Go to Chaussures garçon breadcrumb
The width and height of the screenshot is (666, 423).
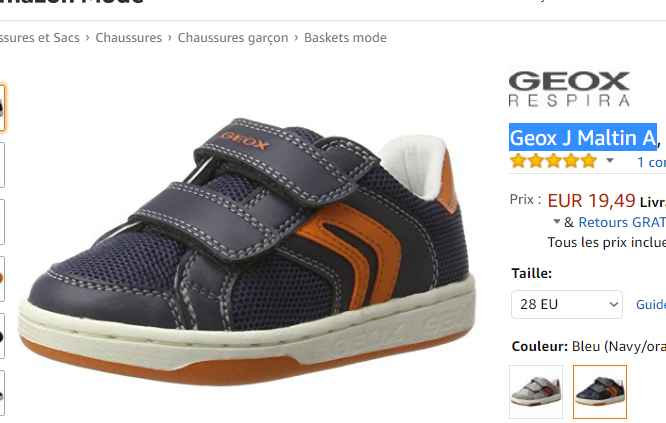(233, 38)
